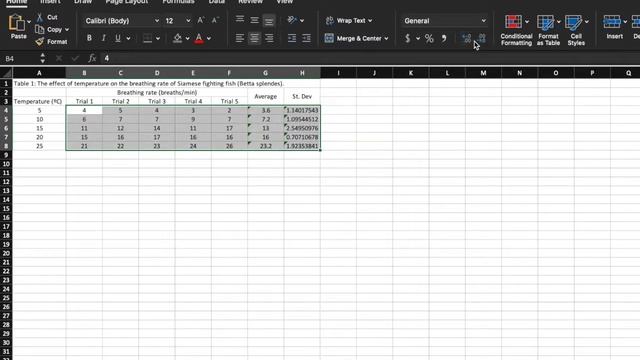Open Conditional Formatting
Screen dimensions: 640x360
(516, 30)
